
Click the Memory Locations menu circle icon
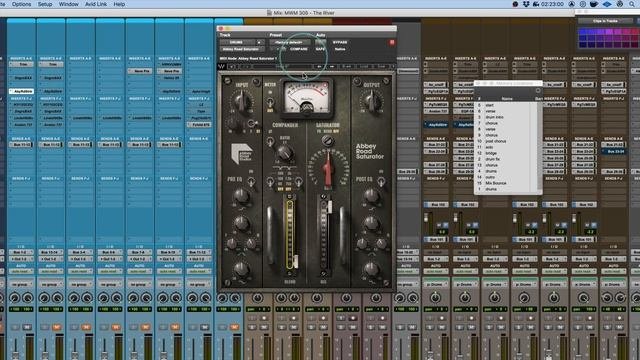[538, 91]
